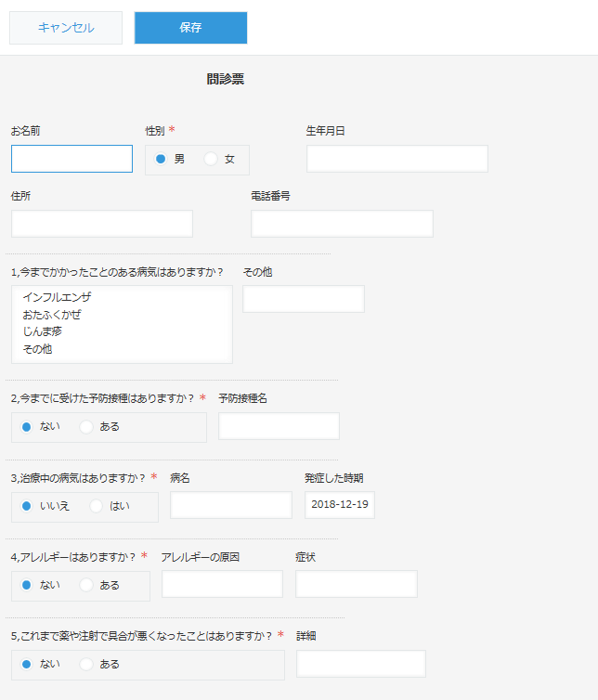This screenshot has width=598, height=700.
Task: Select 男 radio button for 性別
Action: [161, 159]
